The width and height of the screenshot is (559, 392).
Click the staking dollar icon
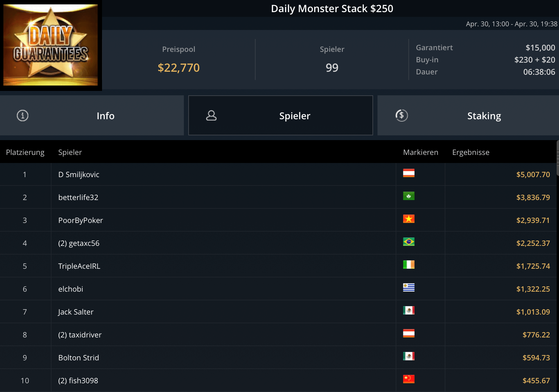click(x=401, y=116)
